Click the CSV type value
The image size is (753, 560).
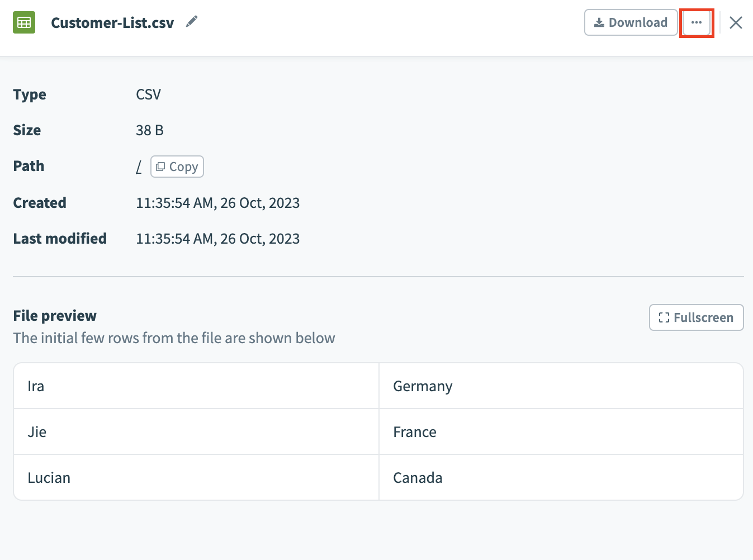click(x=148, y=94)
